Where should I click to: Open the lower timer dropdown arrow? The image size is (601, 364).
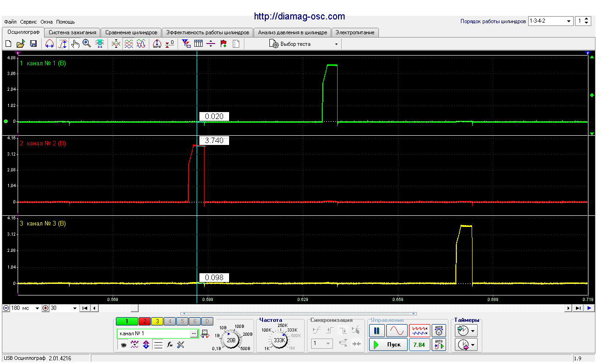tap(473, 345)
